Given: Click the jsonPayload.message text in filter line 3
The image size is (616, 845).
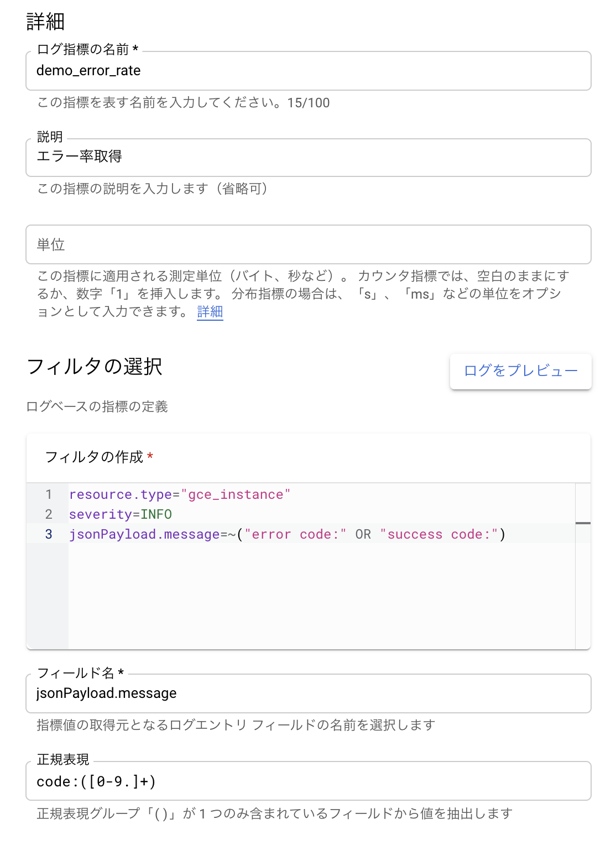Looking at the screenshot, I should [144, 534].
